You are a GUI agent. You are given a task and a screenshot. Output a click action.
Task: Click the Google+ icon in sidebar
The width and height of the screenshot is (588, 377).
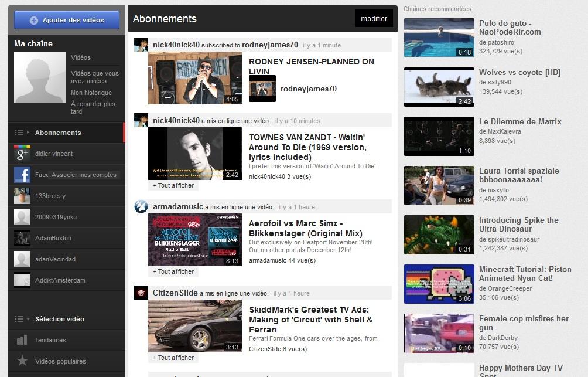tap(22, 154)
